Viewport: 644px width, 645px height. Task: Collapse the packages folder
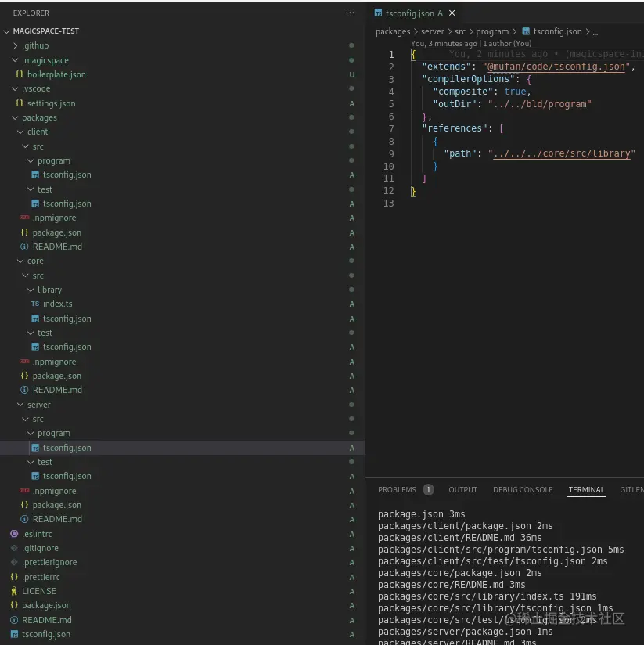[15, 117]
